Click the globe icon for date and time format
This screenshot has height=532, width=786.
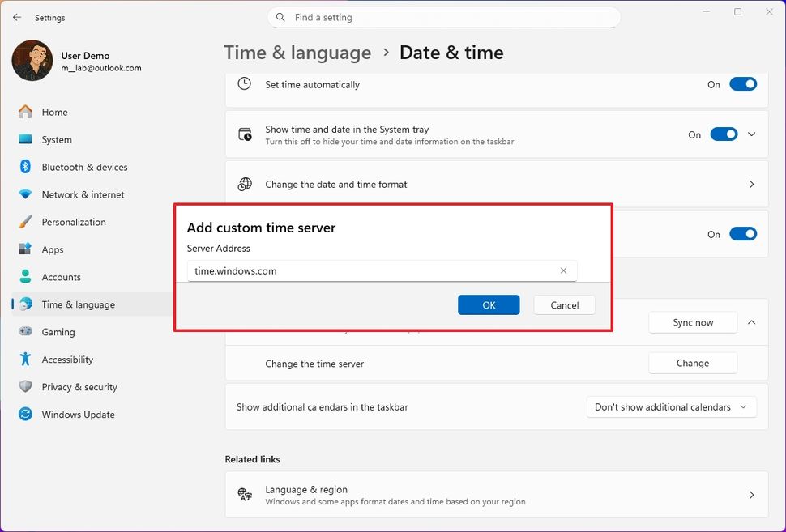245,184
